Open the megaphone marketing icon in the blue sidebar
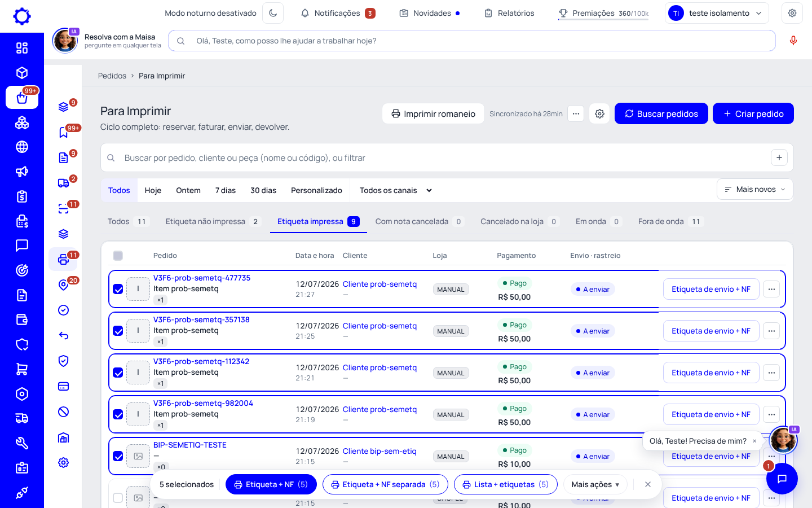This screenshot has width=812, height=508. coord(22,172)
